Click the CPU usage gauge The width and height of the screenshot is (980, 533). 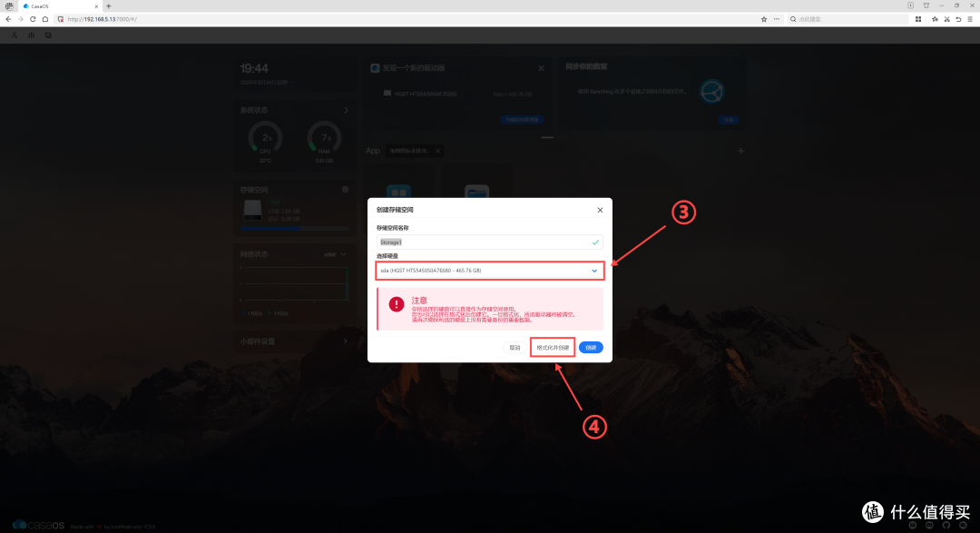click(x=266, y=138)
